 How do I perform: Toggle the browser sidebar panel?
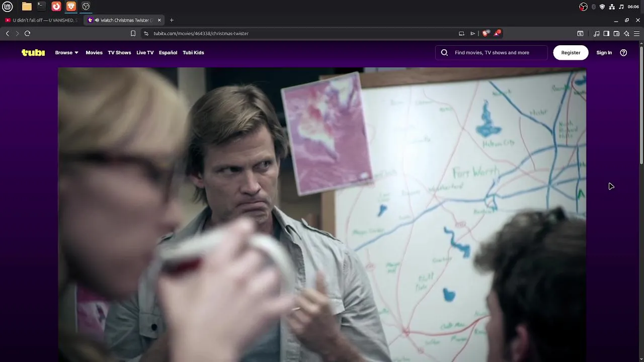pos(606,33)
